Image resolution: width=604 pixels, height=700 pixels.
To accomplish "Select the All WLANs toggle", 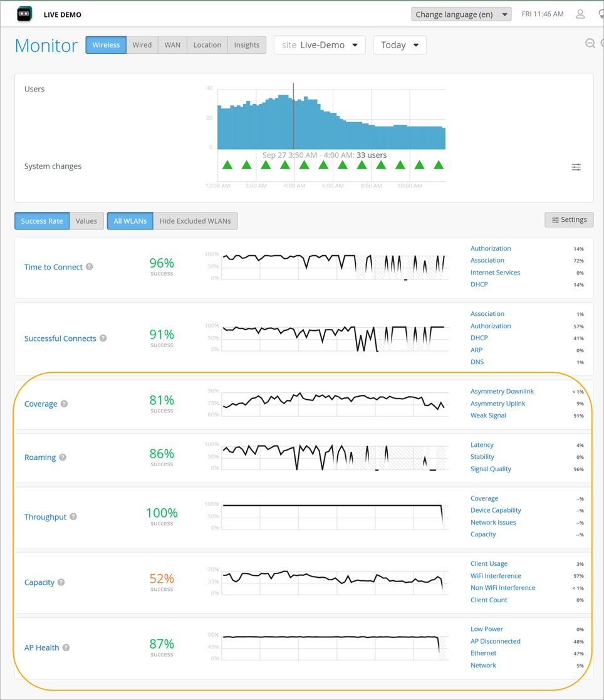I will (130, 221).
